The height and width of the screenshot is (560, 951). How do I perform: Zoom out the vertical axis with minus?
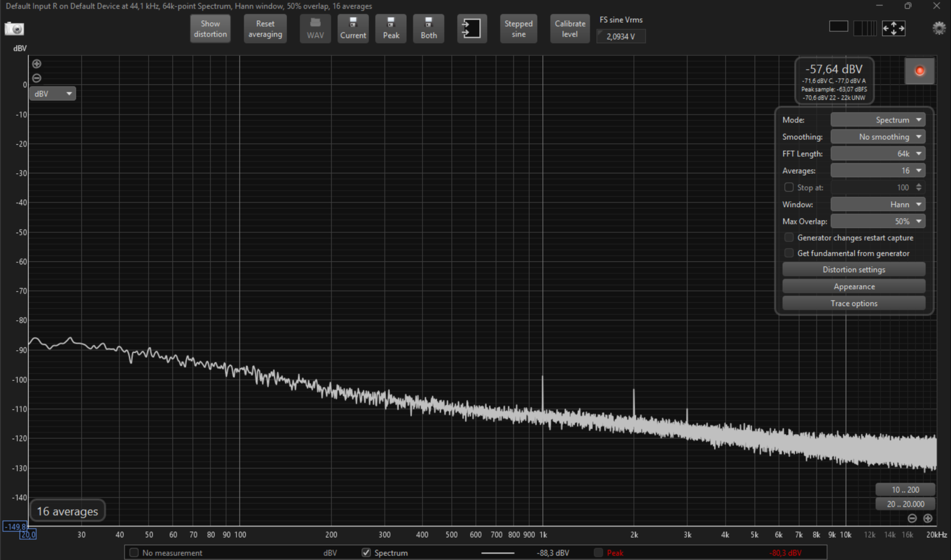coord(37,78)
